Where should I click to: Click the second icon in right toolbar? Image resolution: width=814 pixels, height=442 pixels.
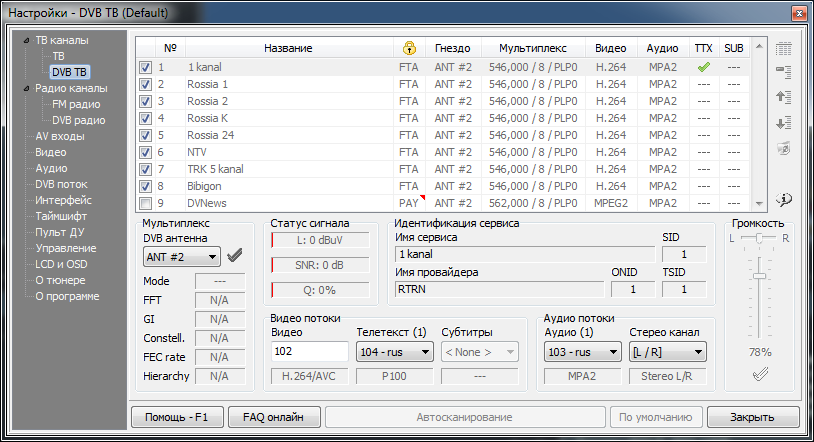pyautogui.click(x=785, y=72)
